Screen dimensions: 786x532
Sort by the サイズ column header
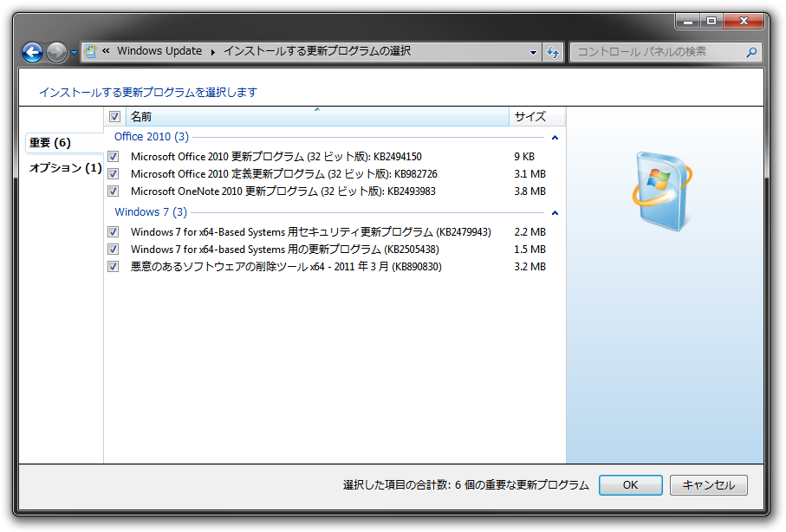(x=537, y=117)
